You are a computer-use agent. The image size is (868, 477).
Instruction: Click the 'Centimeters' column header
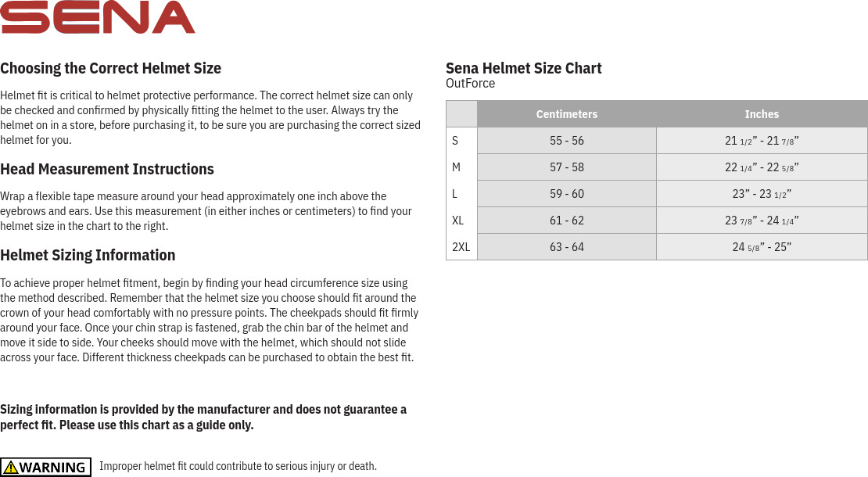(566, 114)
